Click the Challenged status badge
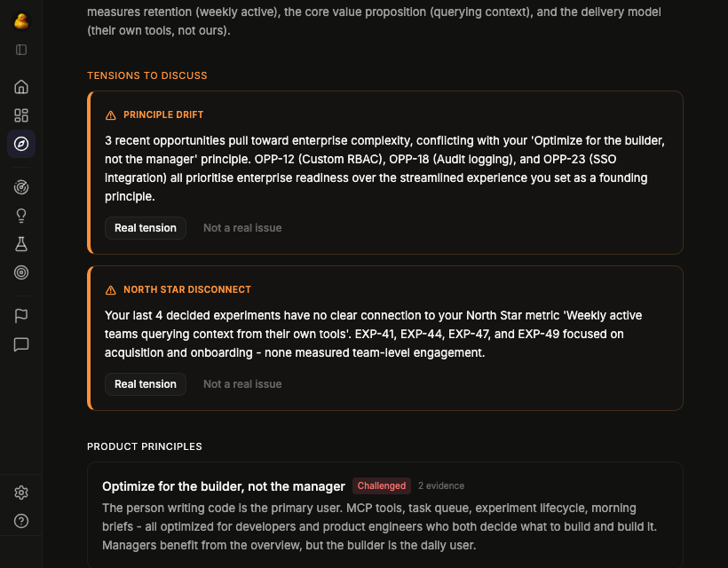The height and width of the screenshot is (568, 728). pyautogui.click(x=382, y=485)
